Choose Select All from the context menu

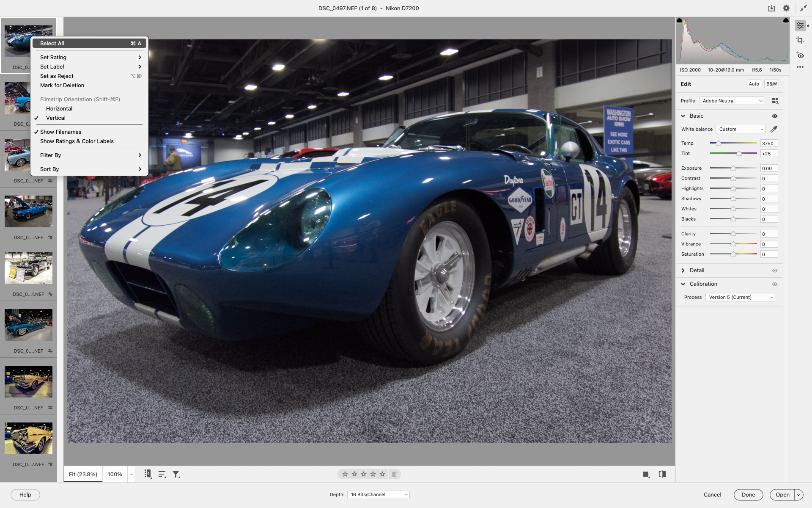pyautogui.click(x=52, y=43)
